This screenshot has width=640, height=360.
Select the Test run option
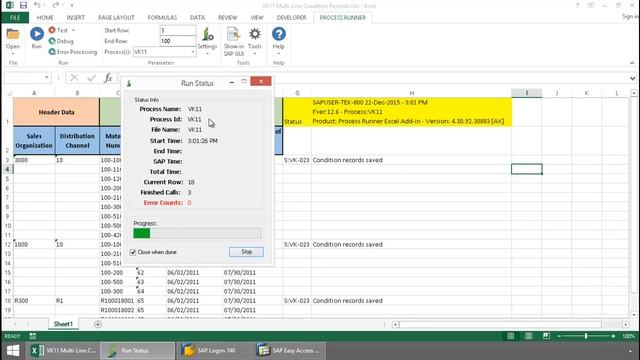click(58, 30)
